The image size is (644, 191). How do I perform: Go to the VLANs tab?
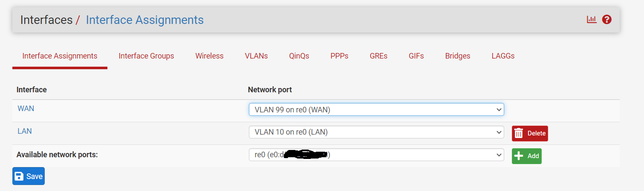click(x=256, y=56)
